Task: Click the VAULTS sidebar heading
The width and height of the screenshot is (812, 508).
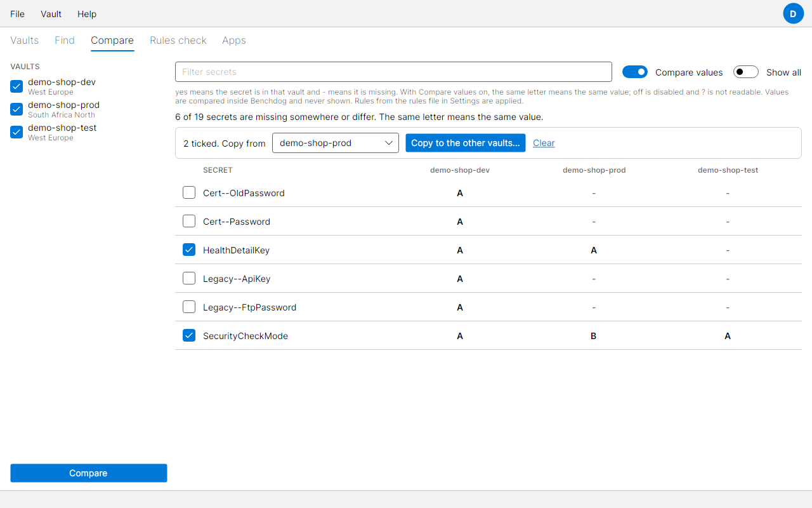Action: 25,67
